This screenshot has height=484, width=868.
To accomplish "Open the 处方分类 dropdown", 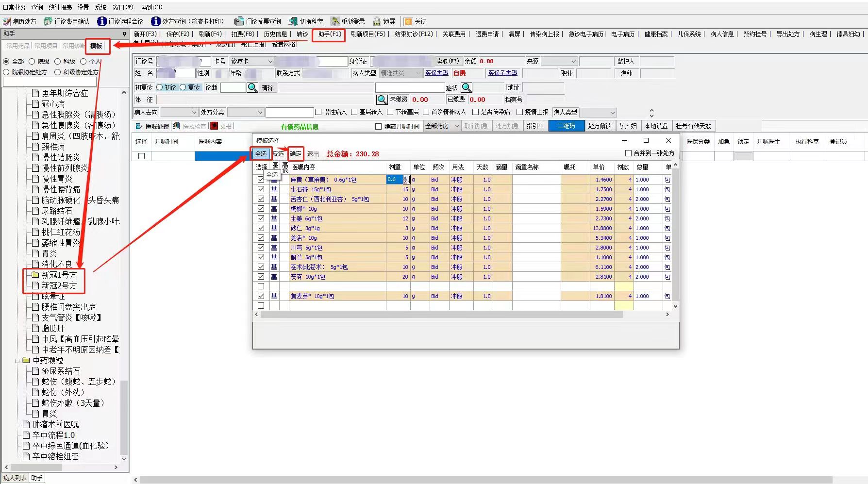I will (x=260, y=113).
